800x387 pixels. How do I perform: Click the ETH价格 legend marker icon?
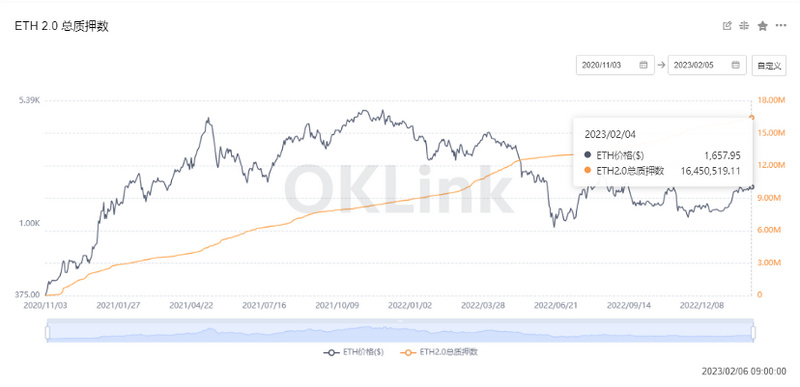[x=332, y=352]
